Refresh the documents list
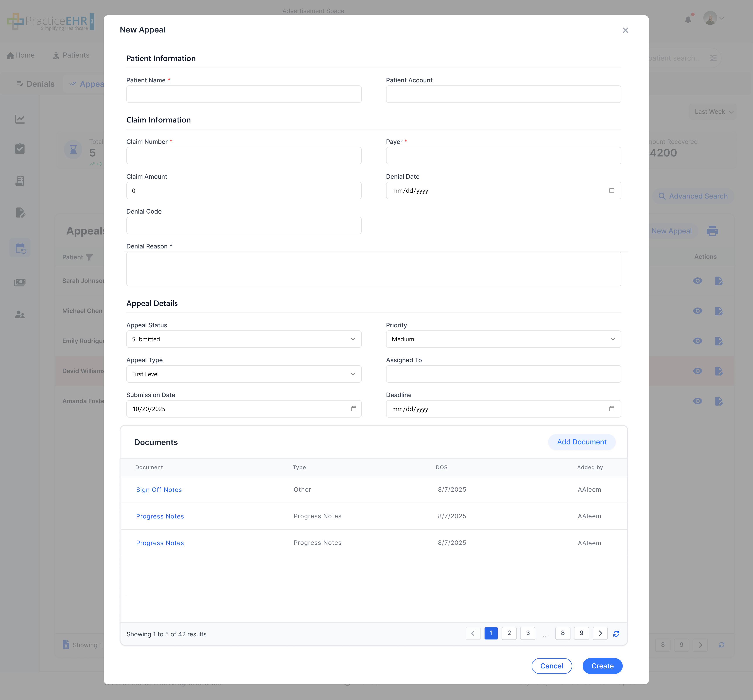The height and width of the screenshot is (700, 753). (616, 634)
